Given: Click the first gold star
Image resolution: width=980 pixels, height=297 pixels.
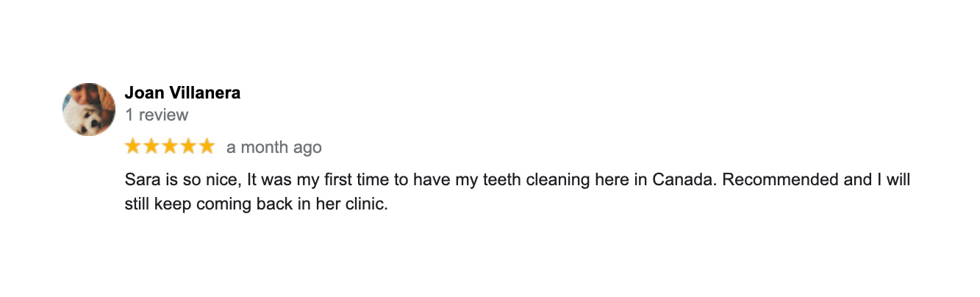Looking at the screenshot, I should tap(133, 146).
